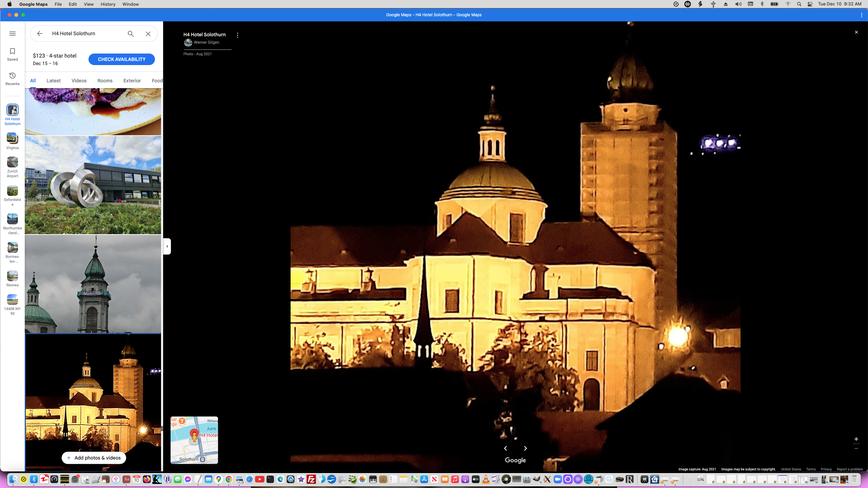Advance to the next photo with the right arrow
The height and width of the screenshot is (488, 868).
[x=526, y=448]
